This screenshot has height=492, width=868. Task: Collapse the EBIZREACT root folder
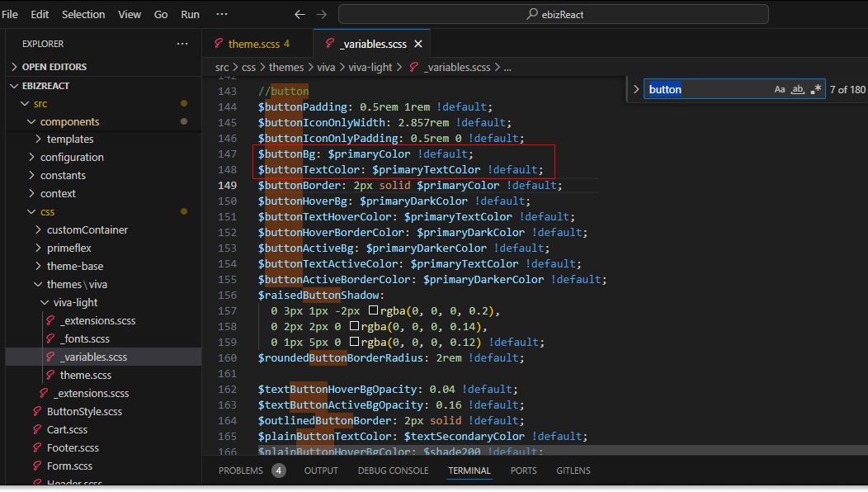tap(14, 86)
